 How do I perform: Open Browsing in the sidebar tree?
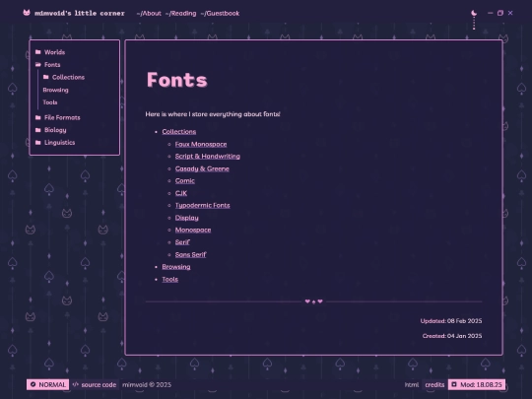[55, 90]
